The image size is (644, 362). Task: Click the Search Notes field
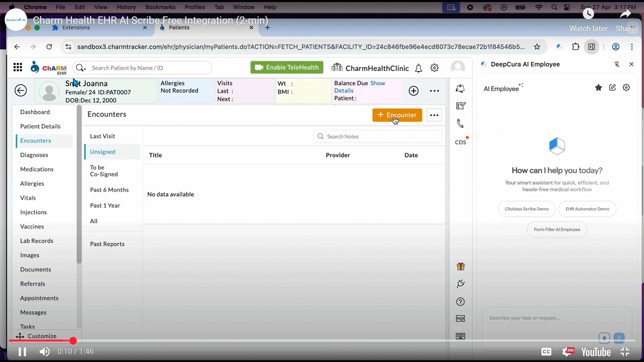coord(378,136)
